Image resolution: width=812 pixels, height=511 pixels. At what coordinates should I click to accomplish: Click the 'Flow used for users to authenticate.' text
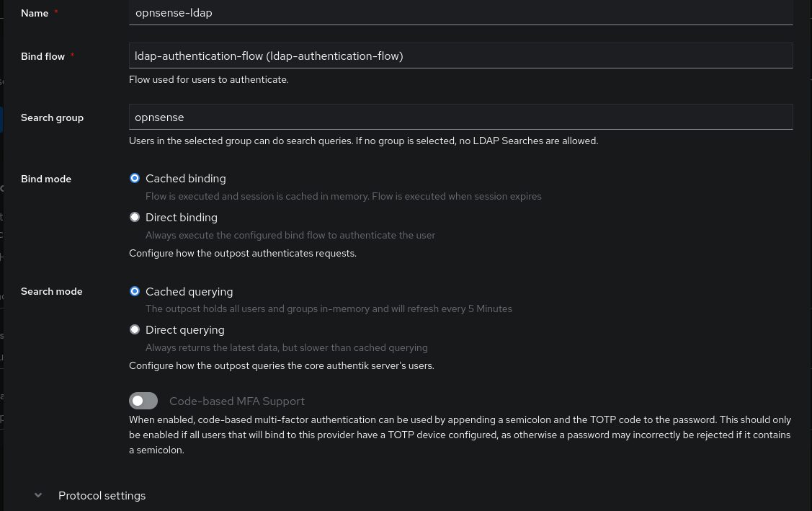tap(209, 79)
